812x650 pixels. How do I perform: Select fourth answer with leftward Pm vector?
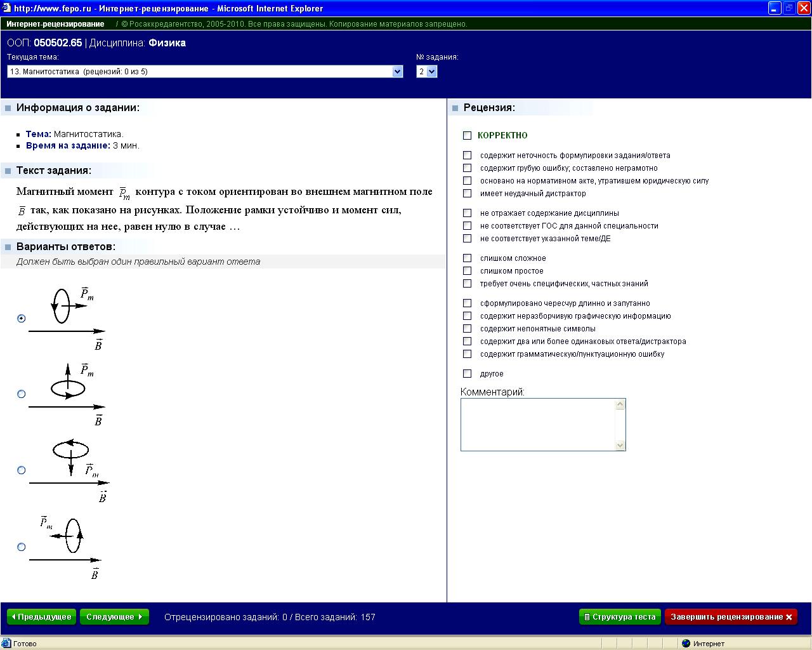(x=22, y=547)
